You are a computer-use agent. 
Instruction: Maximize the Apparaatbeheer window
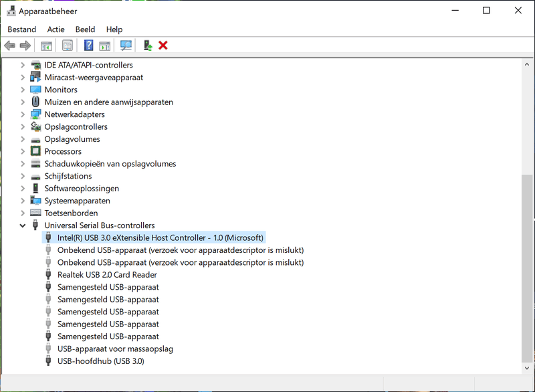tap(486, 11)
